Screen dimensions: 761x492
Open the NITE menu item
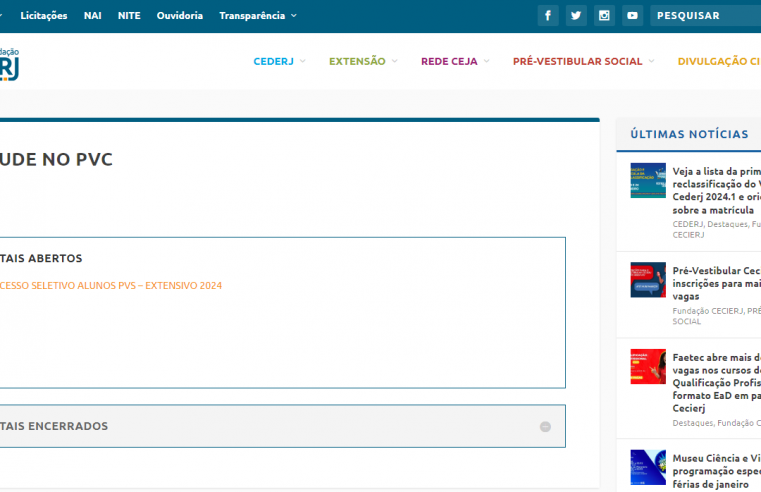[x=129, y=16]
